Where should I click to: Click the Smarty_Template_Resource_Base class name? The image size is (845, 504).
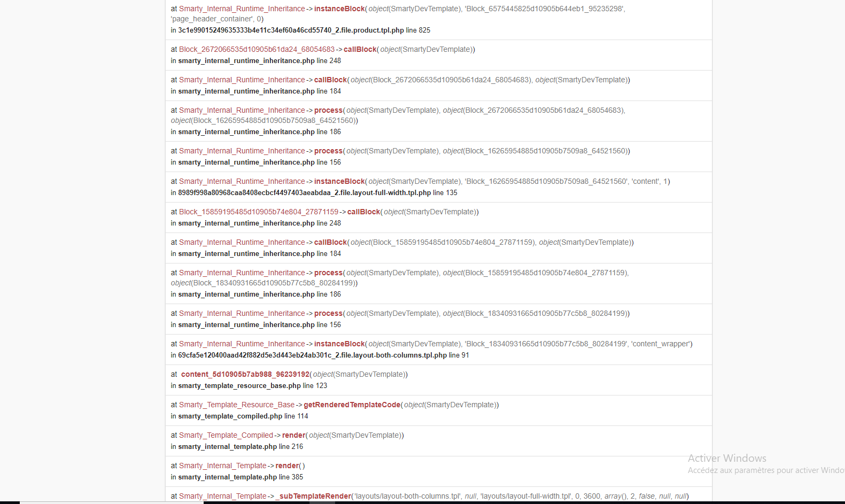pyautogui.click(x=237, y=405)
